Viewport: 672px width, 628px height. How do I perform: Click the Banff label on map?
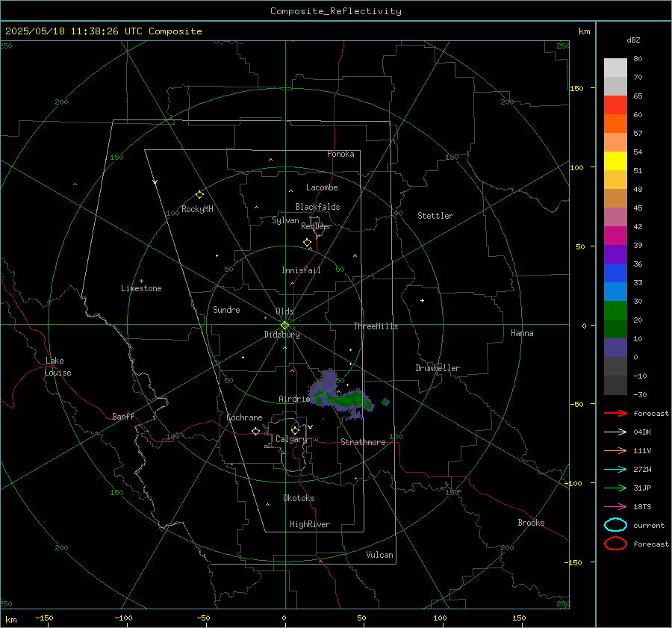click(x=123, y=417)
